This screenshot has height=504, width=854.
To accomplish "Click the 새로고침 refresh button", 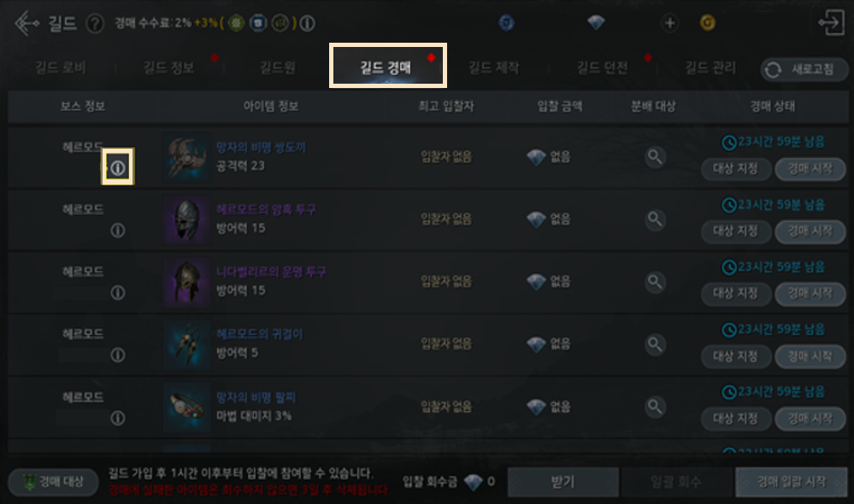I will point(804,69).
